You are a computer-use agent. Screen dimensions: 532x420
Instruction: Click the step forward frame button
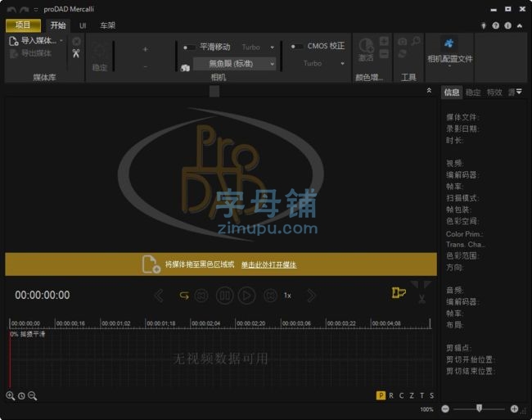click(270, 296)
